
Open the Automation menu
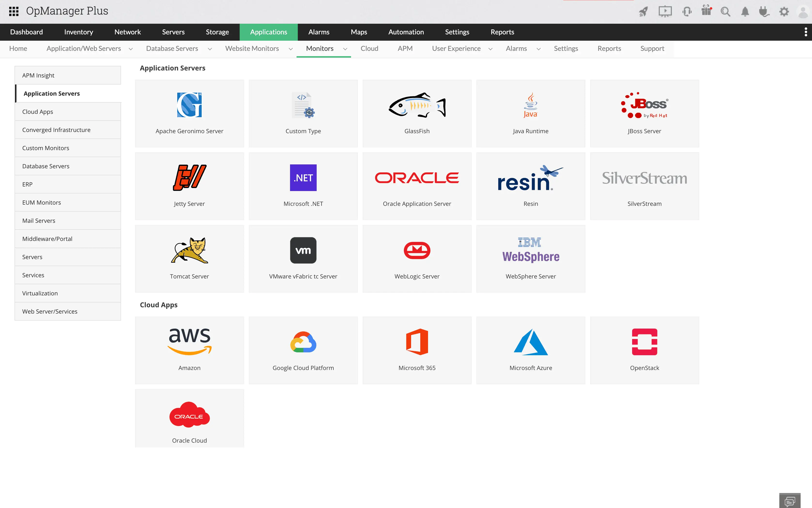tap(406, 32)
